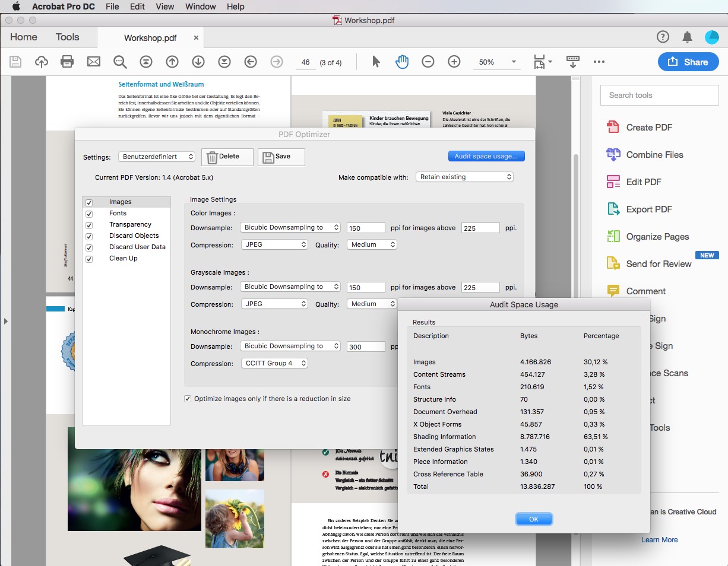Toggle the Fonts checkbox
This screenshot has width=728, height=566.
click(89, 214)
